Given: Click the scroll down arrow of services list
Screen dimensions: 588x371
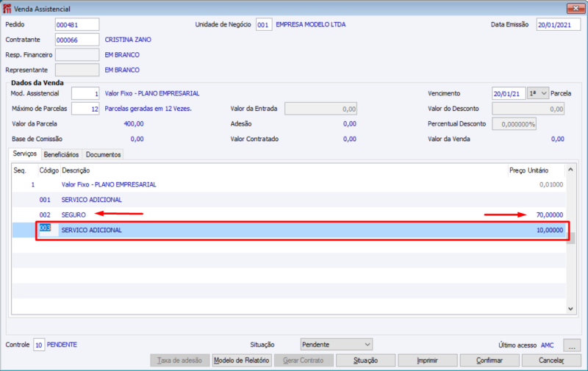Looking at the screenshot, I should [x=570, y=309].
